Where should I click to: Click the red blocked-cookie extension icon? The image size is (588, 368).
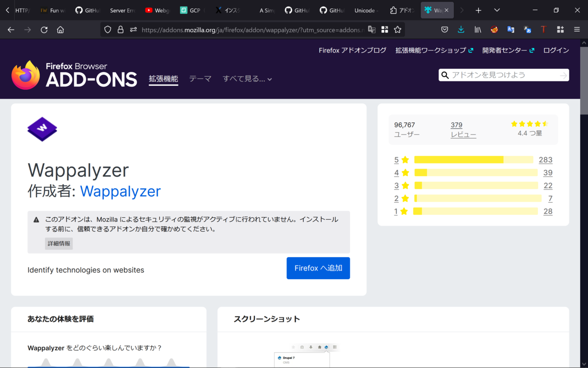click(x=494, y=30)
